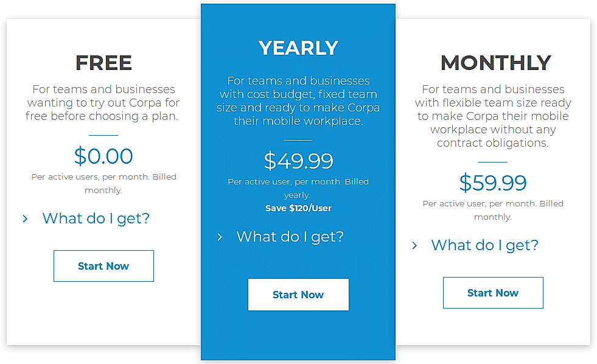Click Start Now under the MONTHLY plan
Image resolution: width=597 pixels, height=364 pixels.
(x=493, y=293)
